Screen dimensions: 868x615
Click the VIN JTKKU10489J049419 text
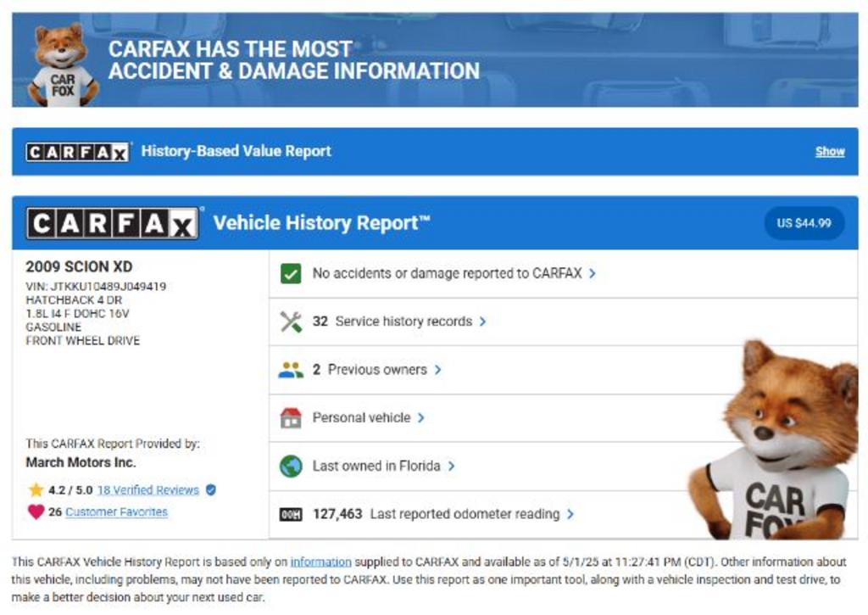(96, 287)
